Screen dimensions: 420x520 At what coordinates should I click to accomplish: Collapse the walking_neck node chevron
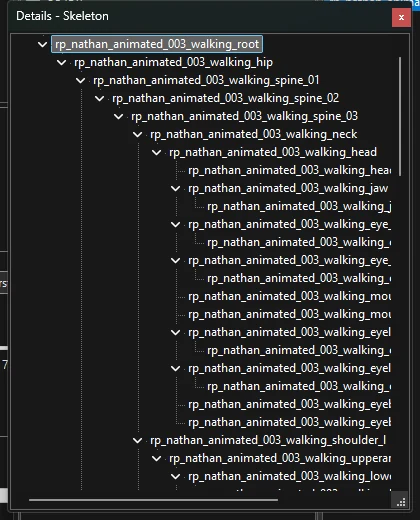pos(137,134)
